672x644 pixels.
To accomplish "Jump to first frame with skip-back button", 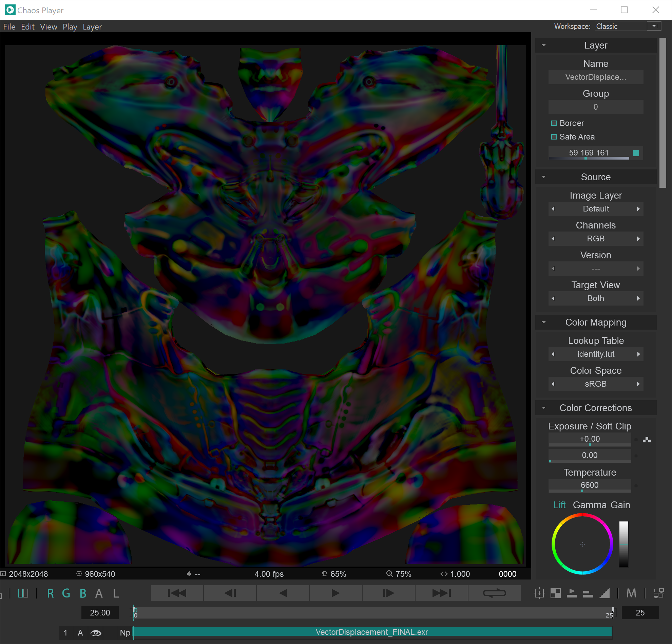I will 177,593.
